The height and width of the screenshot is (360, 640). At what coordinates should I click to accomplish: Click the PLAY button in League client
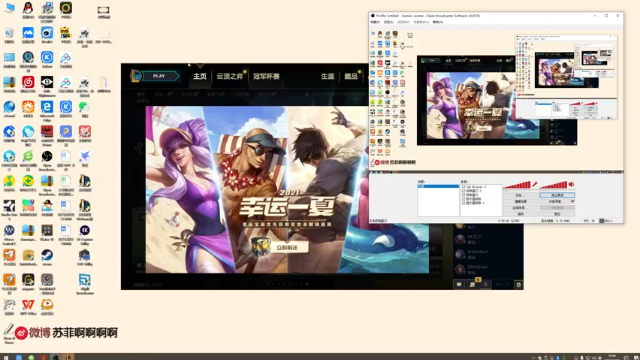point(160,76)
